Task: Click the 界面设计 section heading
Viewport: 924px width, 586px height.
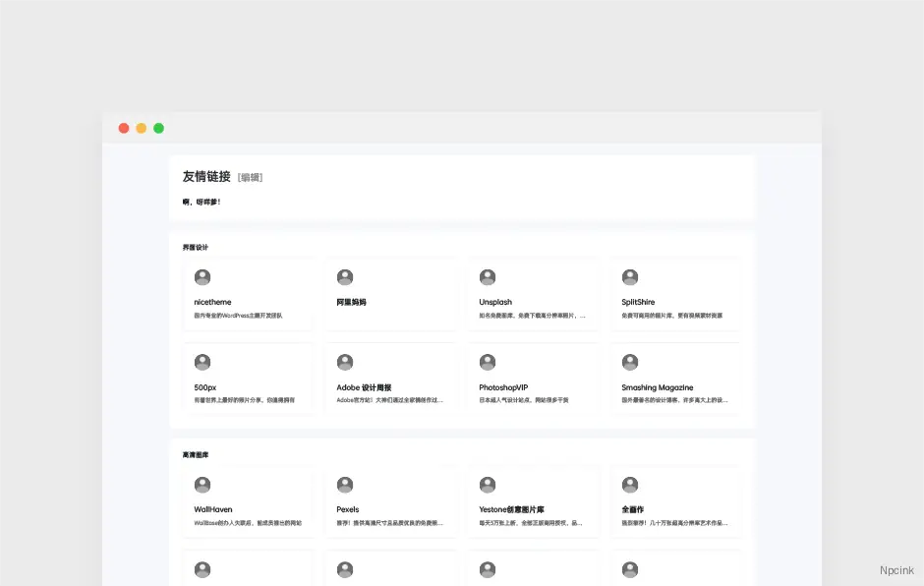Action: coord(195,248)
